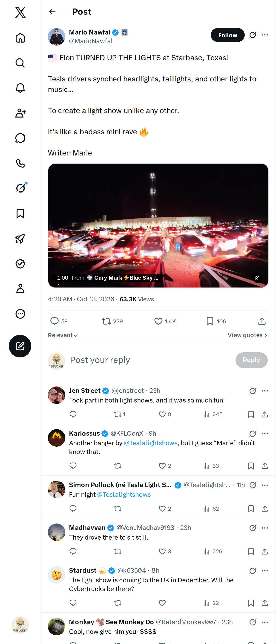This screenshot has height=644, width=276.
Task: Open Grok icon in sidebar
Action: (x=20, y=188)
